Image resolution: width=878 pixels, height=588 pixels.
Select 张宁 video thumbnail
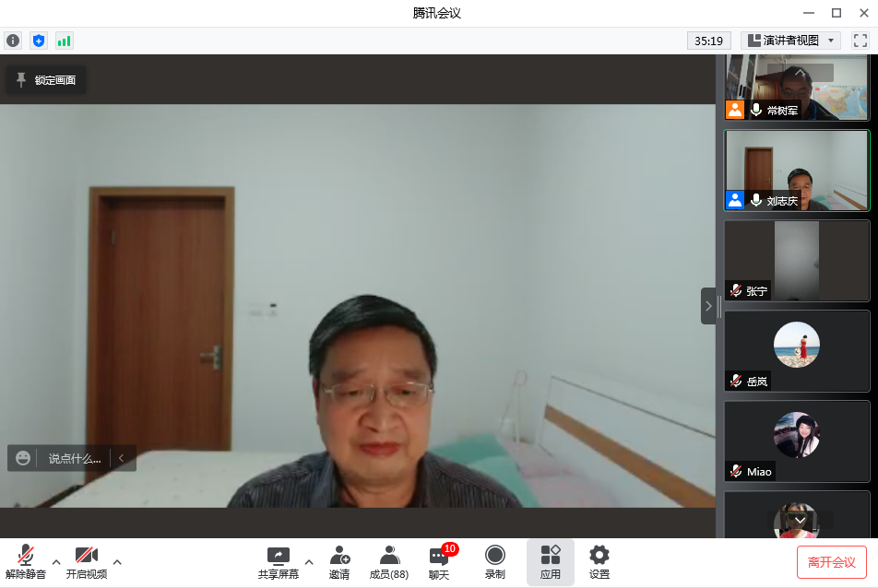797,261
